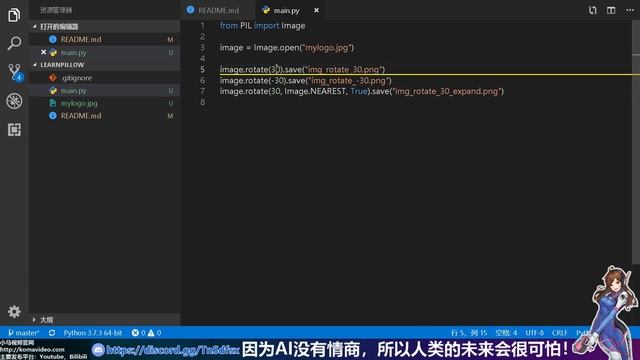Viewport: 640px width, 360px height.
Task: Switch to the README.md tab
Action: point(218,10)
